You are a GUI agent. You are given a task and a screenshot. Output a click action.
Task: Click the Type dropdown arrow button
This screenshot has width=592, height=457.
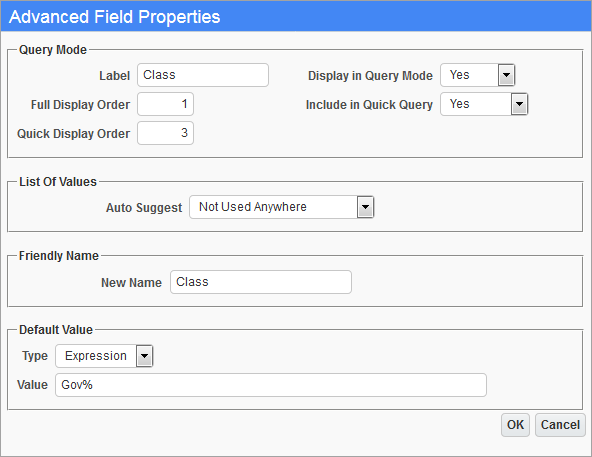(145, 356)
